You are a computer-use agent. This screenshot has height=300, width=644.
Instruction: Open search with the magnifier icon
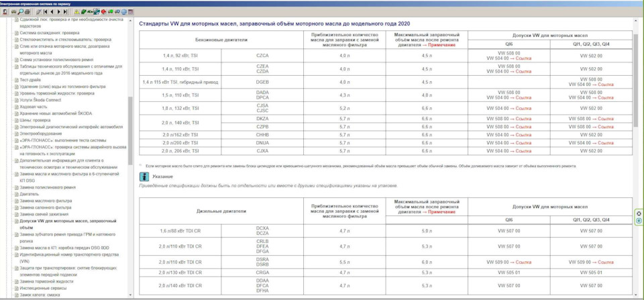click(x=21, y=11)
